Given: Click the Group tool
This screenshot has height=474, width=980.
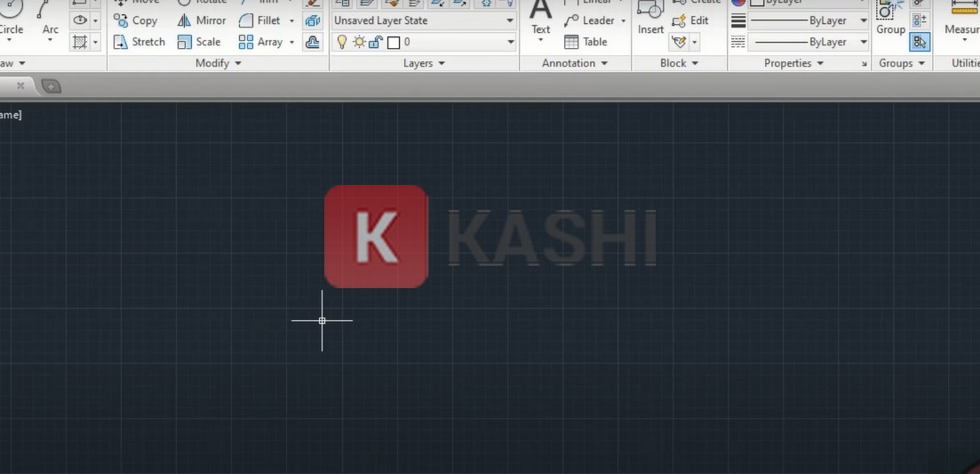Looking at the screenshot, I should [x=890, y=19].
